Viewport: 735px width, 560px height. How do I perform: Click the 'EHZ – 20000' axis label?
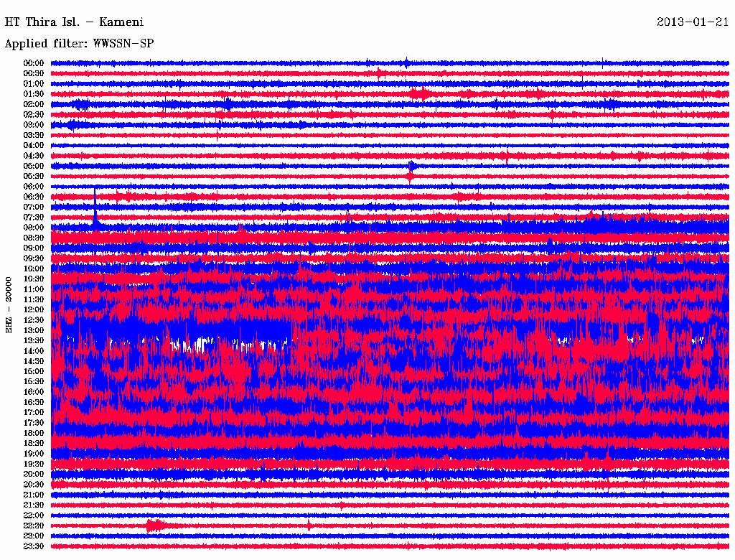[x=9, y=305]
